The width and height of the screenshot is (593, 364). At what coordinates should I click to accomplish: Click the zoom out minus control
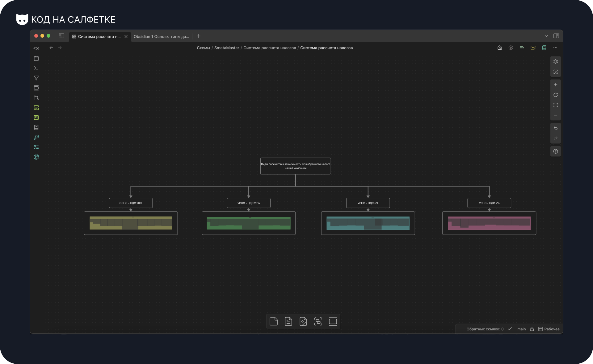pos(555,115)
